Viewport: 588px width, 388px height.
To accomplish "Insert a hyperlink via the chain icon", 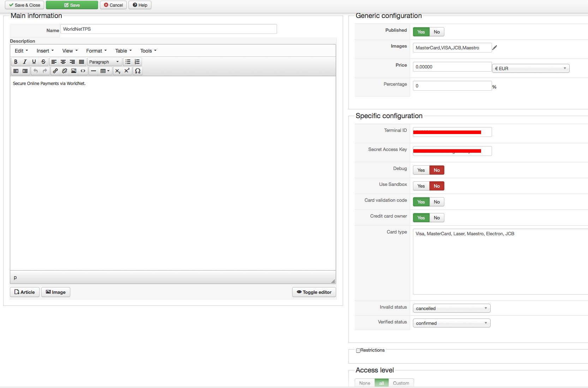I will pyautogui.click(x=55, y=71).
